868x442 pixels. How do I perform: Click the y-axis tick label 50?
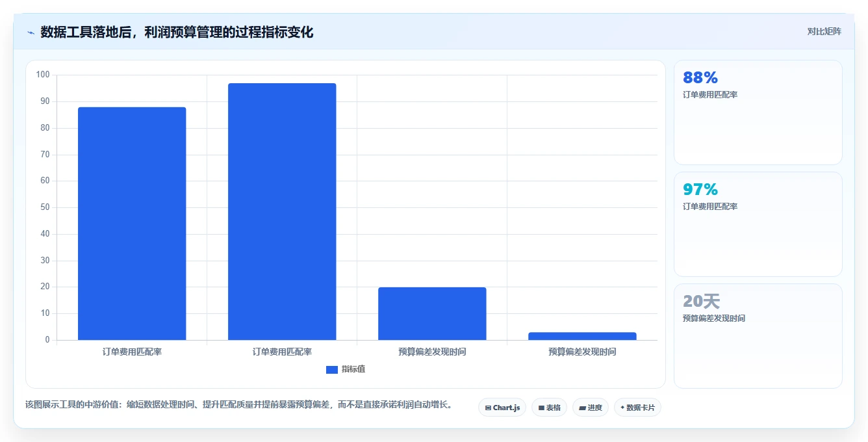point(45,207)
